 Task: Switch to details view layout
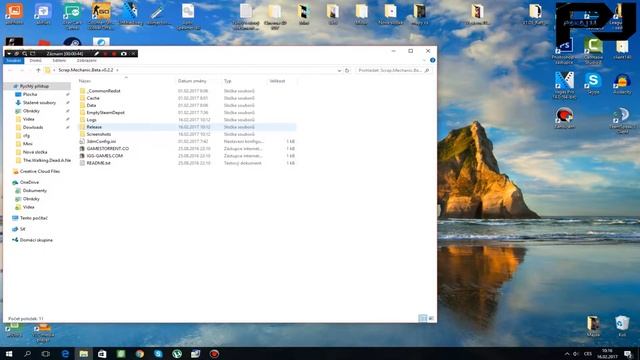click(x=423, y=318)
